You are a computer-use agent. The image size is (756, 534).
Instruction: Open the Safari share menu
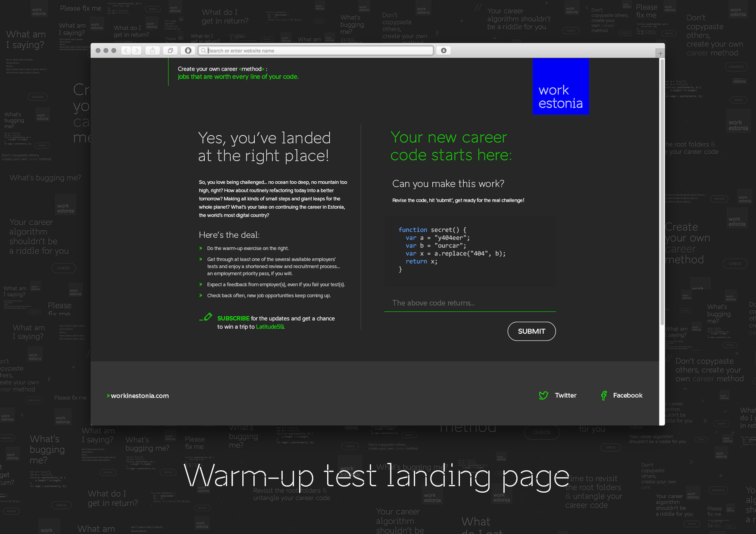pos(153,51)
